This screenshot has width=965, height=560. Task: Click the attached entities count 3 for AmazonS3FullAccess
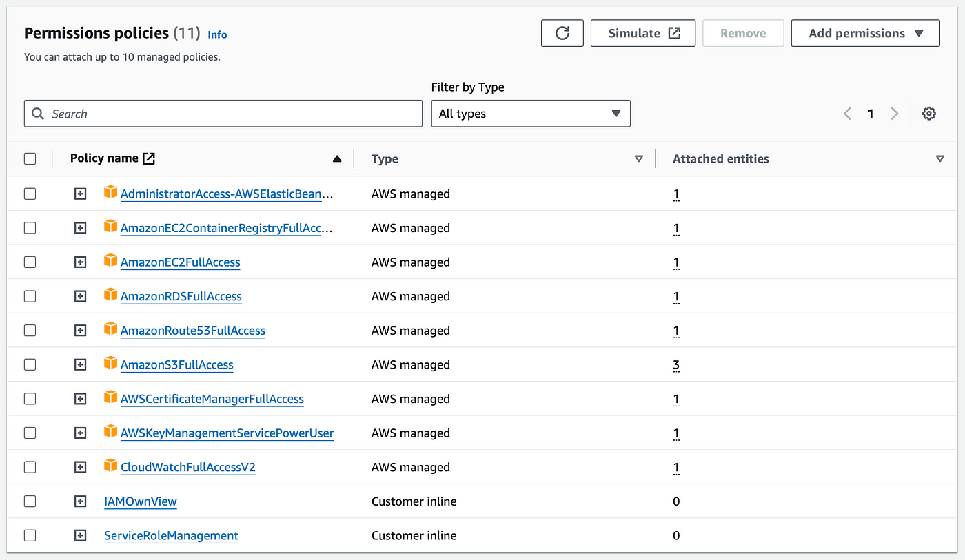point(676,365)
